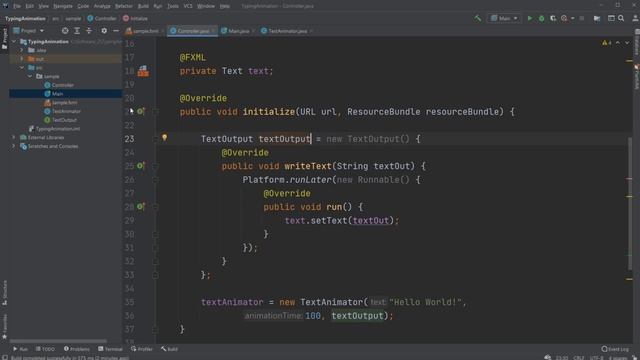Go to previous highlighted error arrow
The width and height of the screenshot is (640, 360).
pyautogui.click(x=618, y=43)
